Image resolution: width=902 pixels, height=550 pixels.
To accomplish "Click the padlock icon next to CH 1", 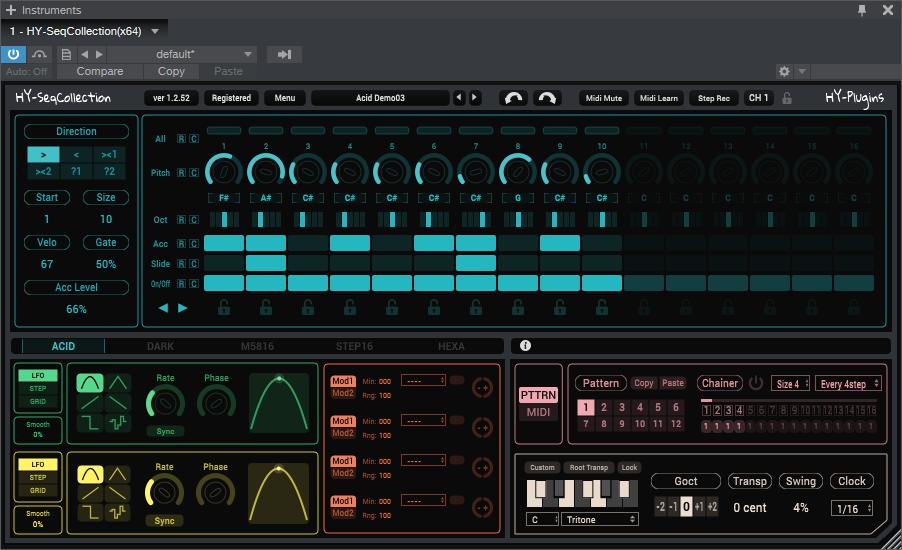I will (x=786, y=98).
